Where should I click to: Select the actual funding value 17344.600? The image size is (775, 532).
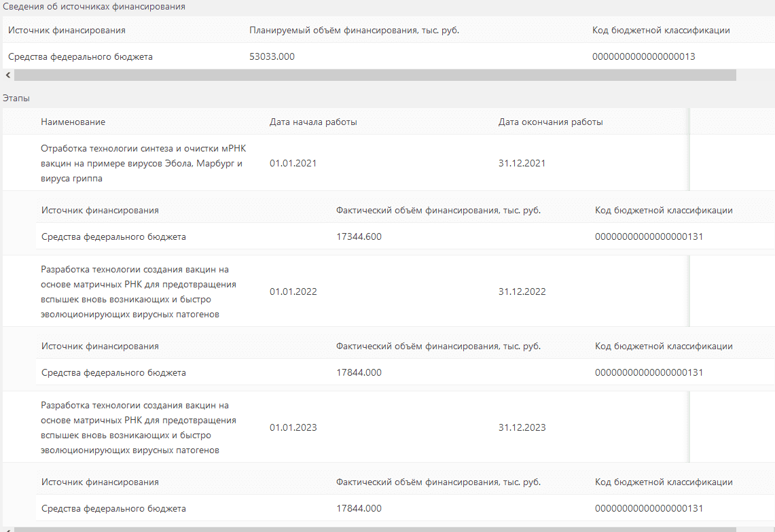coord(359,237)
